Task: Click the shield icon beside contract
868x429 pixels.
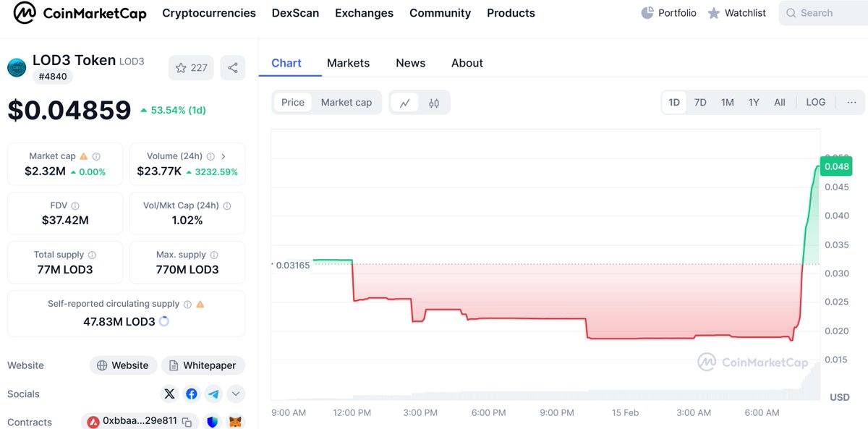Action: click(213, 422)
